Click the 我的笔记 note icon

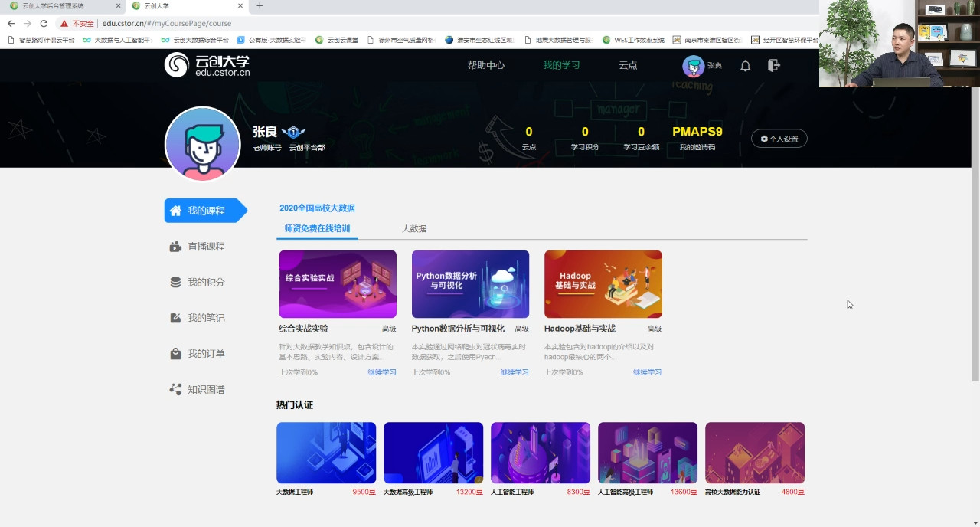click(176, 318)
